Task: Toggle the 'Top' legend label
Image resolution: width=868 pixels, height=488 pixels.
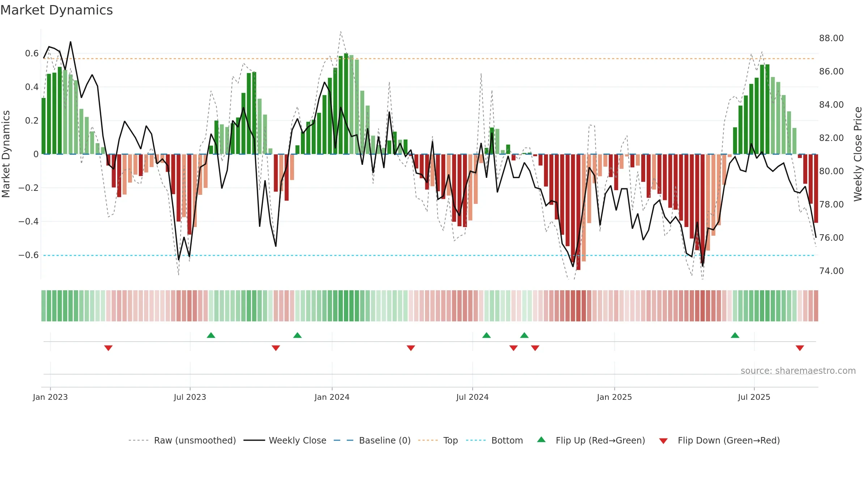Action: [451, 440]
